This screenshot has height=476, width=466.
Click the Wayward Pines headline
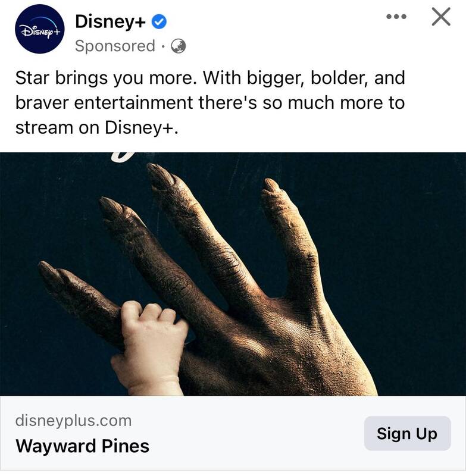coord(82,446)
